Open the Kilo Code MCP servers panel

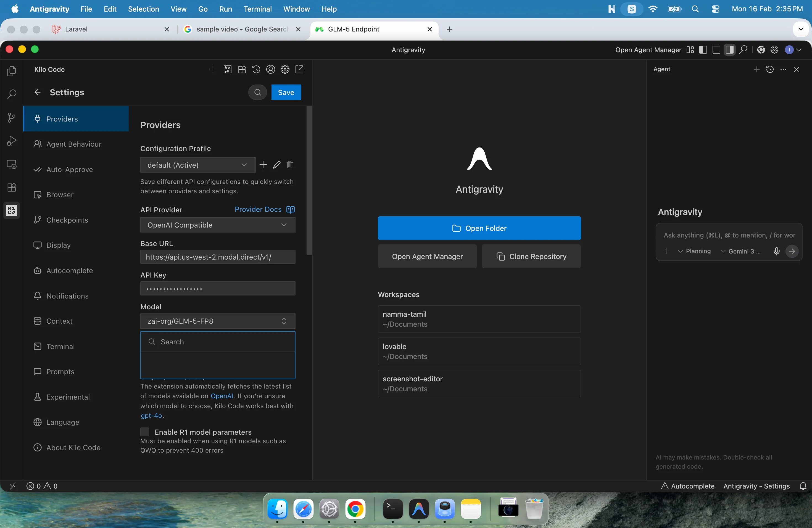coord(228,69)
